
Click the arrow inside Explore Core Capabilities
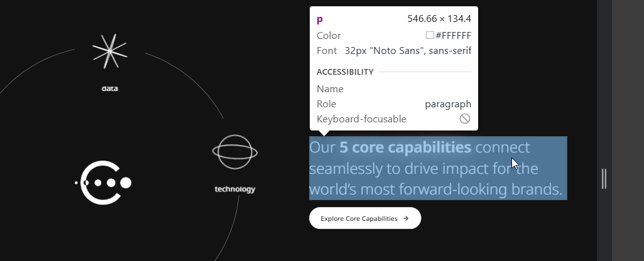tap(406, 218)
